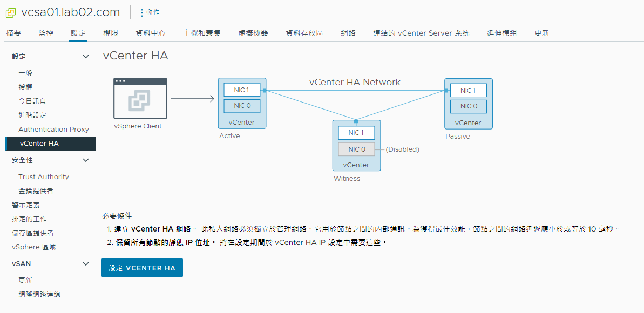
Task: Switch to the 摘要 tab
Action: click(13, 33)
